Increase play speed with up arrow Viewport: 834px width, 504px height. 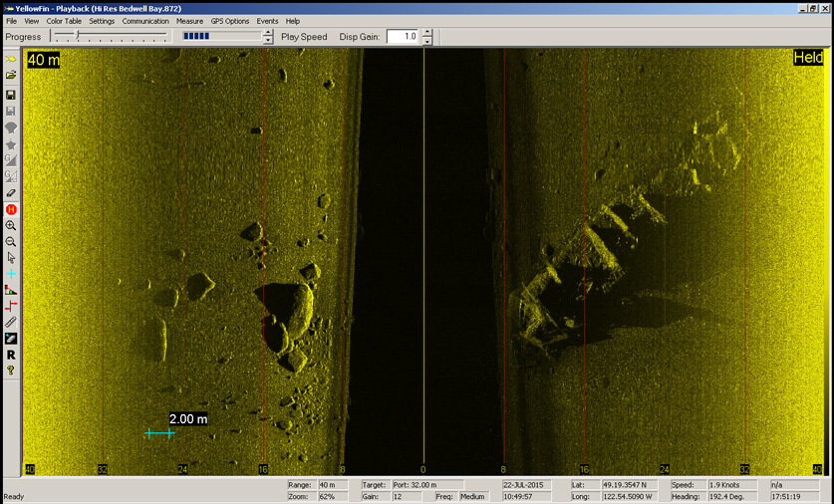(268, 32)
